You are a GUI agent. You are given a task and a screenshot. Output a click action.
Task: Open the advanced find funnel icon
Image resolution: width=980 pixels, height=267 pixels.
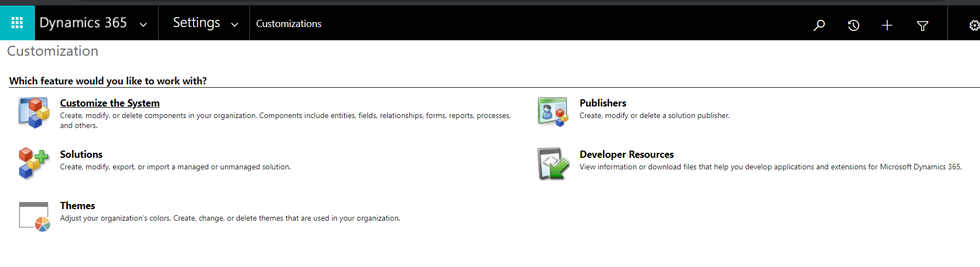(x=922, y=25)
